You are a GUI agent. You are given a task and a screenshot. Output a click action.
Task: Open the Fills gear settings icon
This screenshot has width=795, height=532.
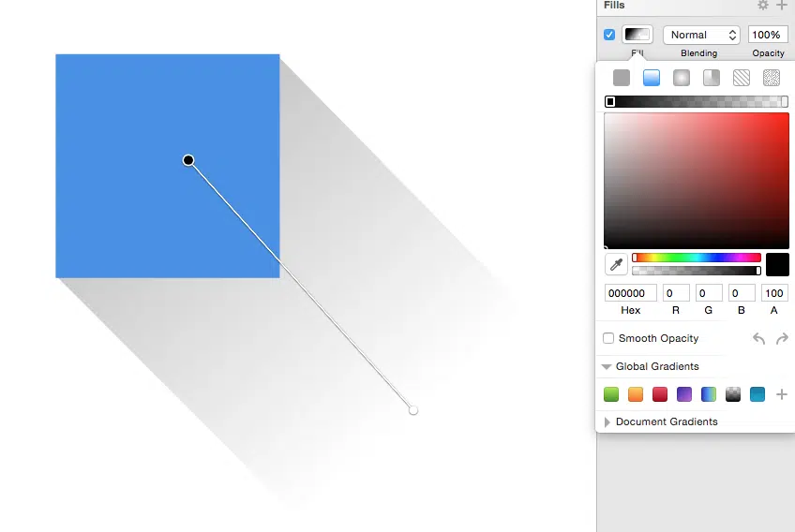763,6
